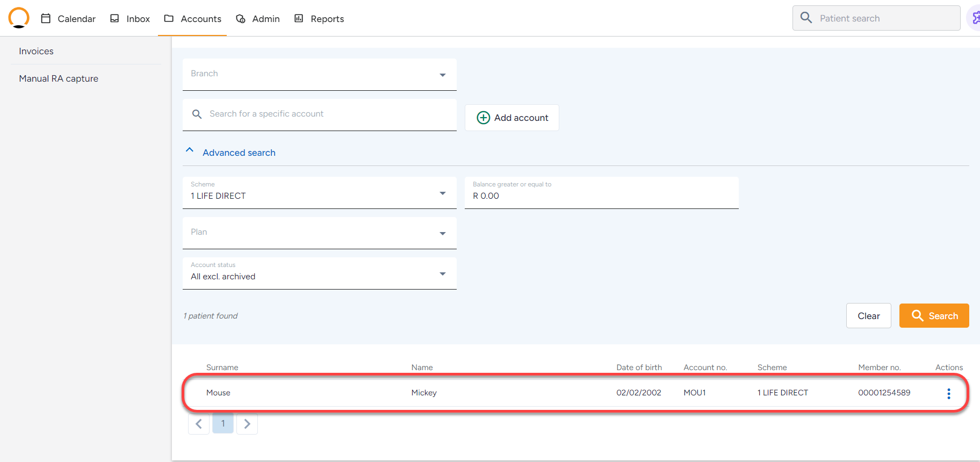Image resolution: width=980 pixels, height=462 pixels.
Task: Click the surname cell 'Mouse'
Action: pyautogui.click(x=218, y=393)
